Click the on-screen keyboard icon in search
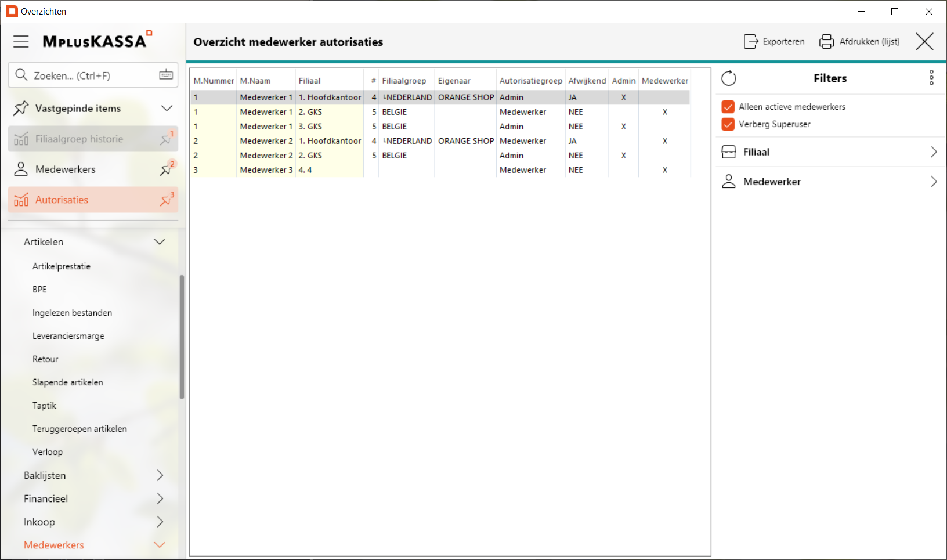 (166, 75)
